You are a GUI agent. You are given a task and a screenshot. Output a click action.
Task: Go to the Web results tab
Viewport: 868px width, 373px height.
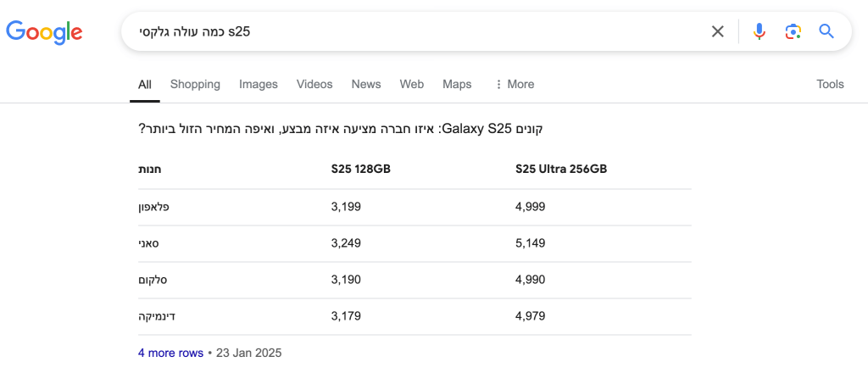[412, 84]
